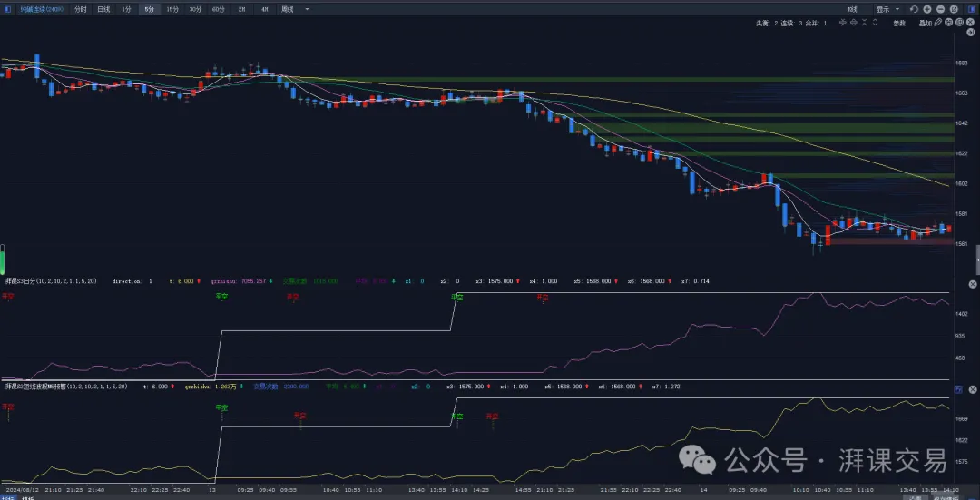Zoom in with the plus circle icon
The height and width of the screenshot is (500, 980).
point(927,9)
